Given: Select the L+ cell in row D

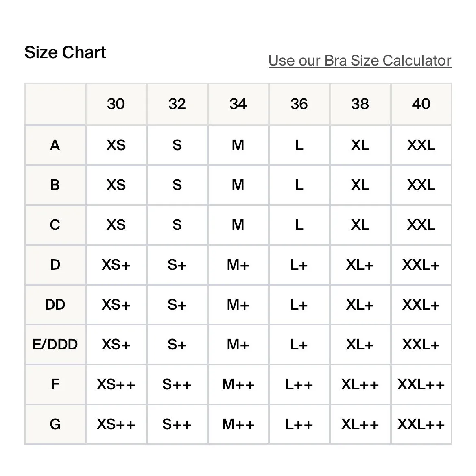Looking at the screenshot, I should [x=299, y=265].
